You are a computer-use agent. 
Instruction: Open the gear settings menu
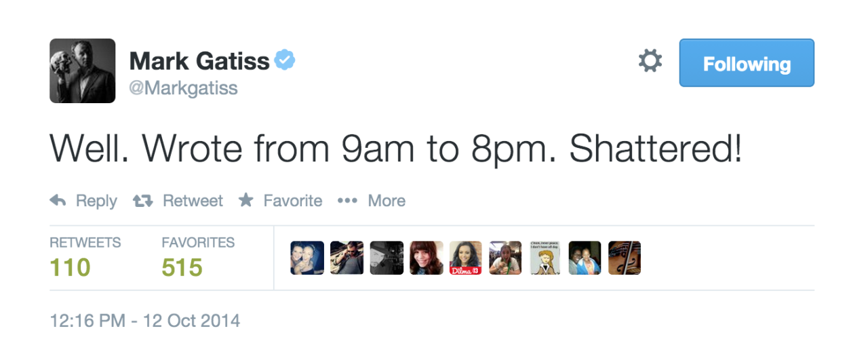650,62
